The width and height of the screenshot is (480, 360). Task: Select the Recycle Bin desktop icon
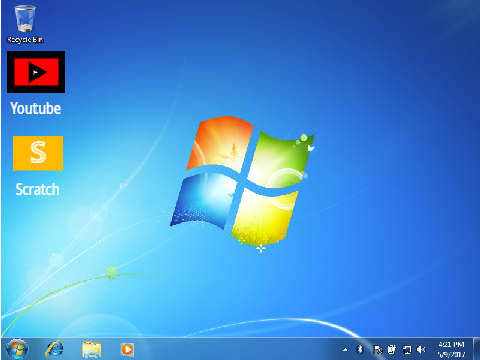25,24
